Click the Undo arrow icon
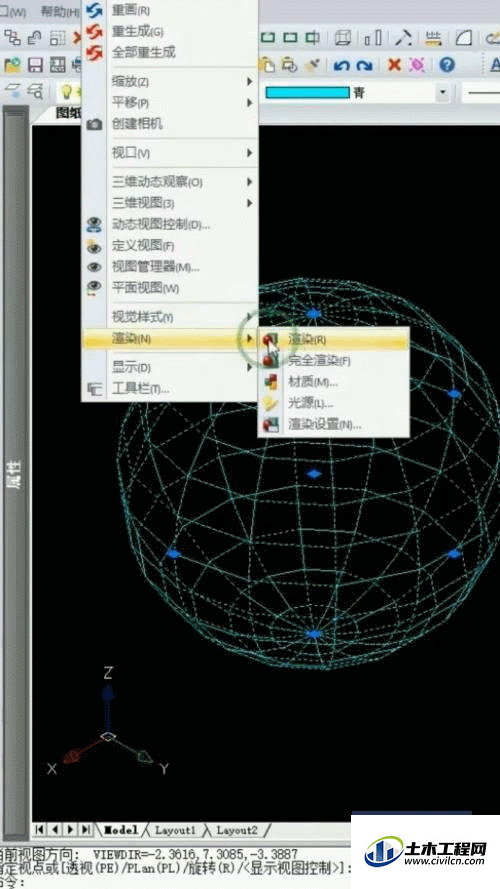 point(341,65)
